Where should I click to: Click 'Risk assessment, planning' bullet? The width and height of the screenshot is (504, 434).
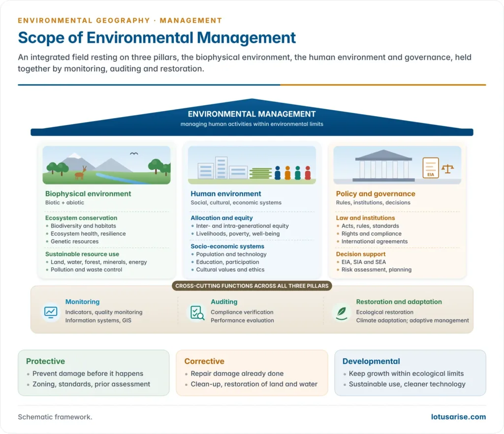pos(377,270)
